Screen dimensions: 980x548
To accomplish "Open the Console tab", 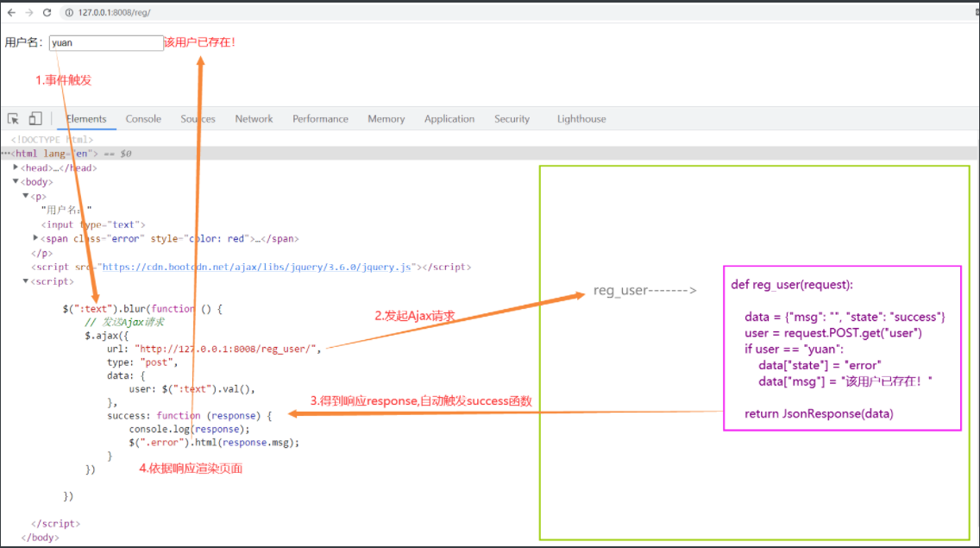I will [143, 119].
